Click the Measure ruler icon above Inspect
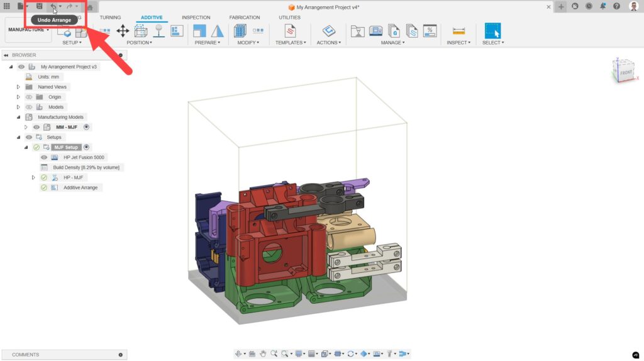Image resolution: width=644 pixels, height=361 pixels. [x=458, y=31]
